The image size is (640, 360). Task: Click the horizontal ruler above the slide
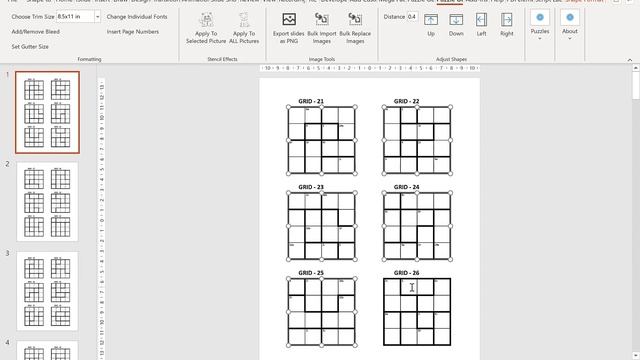369,68
